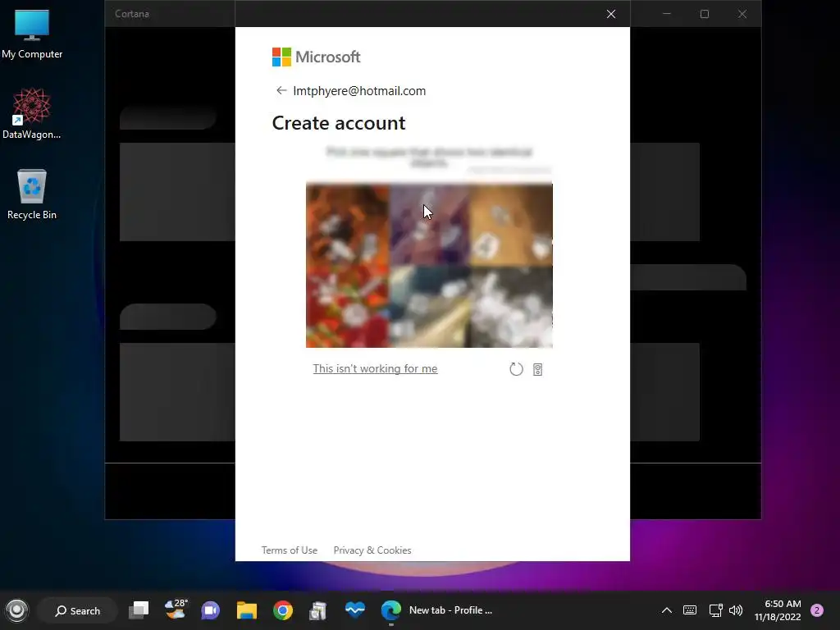Image resolution: width=840 pixels, height=630 pixels.
Task: Click the 'This isn't working for me' link
Action: tap(375, 368)
